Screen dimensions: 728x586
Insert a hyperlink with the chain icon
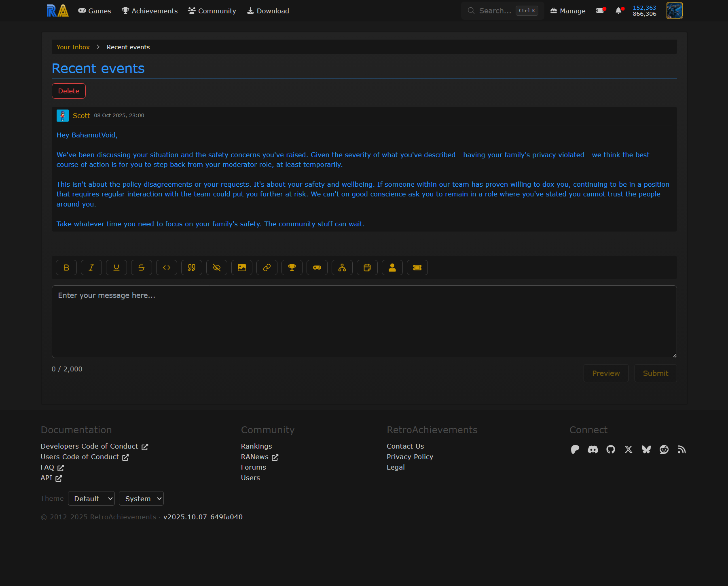pyautogui.click(x=267, y=268)
